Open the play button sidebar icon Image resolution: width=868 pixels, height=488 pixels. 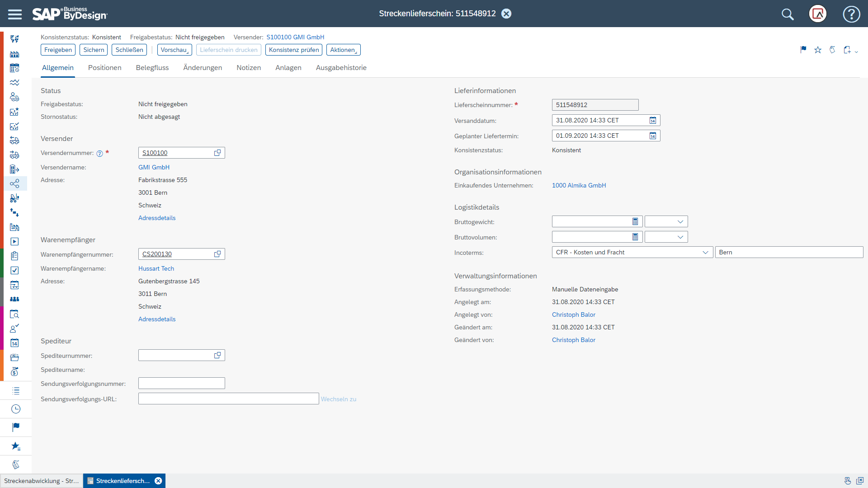click(x=14, y=242)
